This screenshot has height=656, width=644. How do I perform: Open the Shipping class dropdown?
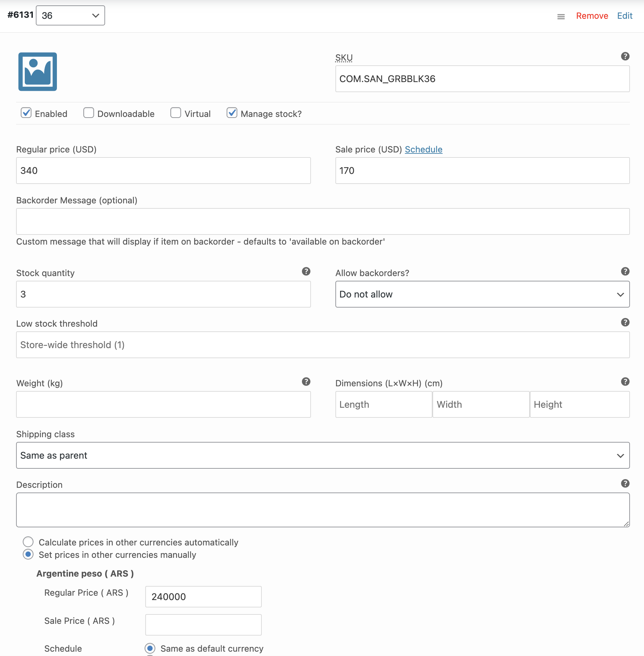pyautogui.click(x=323, y=455)
